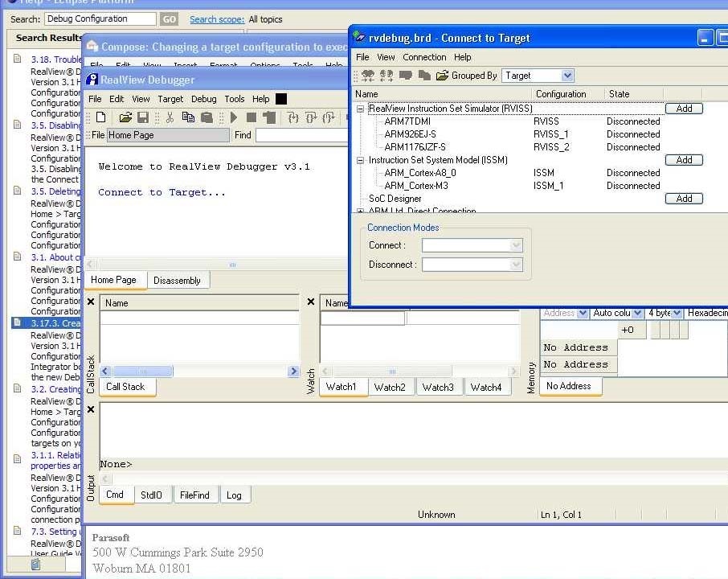The height and width of the screenshot is (579, 728).
Task: Click the Find input field in debugger
Action: point(302,135)
